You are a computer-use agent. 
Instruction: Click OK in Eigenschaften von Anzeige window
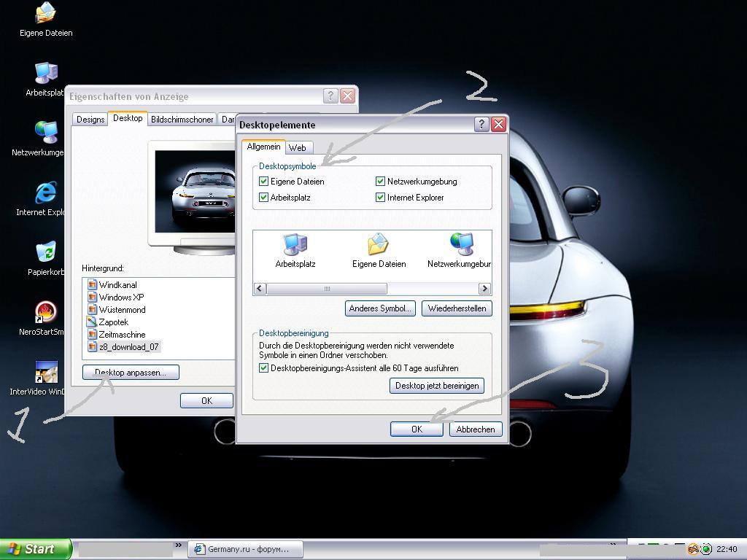[206, 400]
